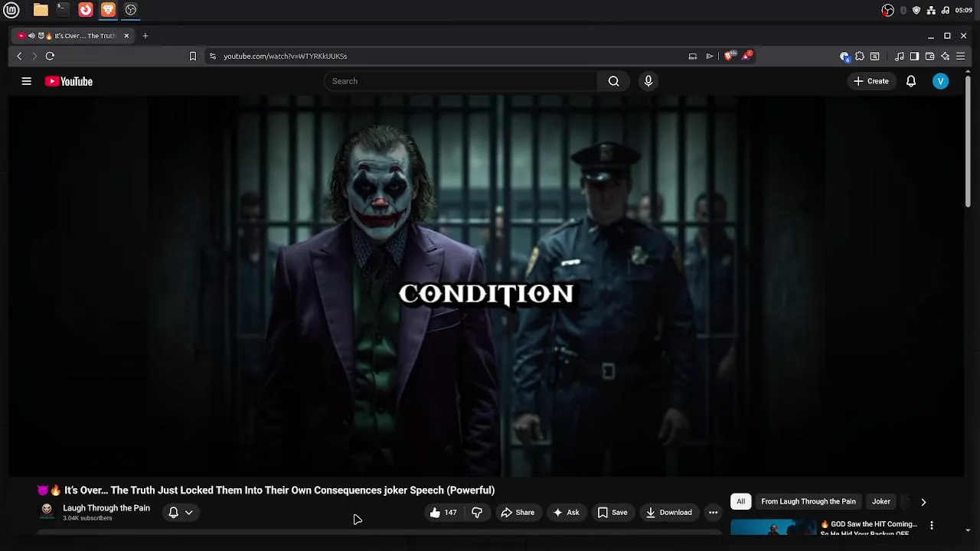Viewport: 980px width, 551px height.
Task: Open the account avatar V menu
Action: point(941,81)
